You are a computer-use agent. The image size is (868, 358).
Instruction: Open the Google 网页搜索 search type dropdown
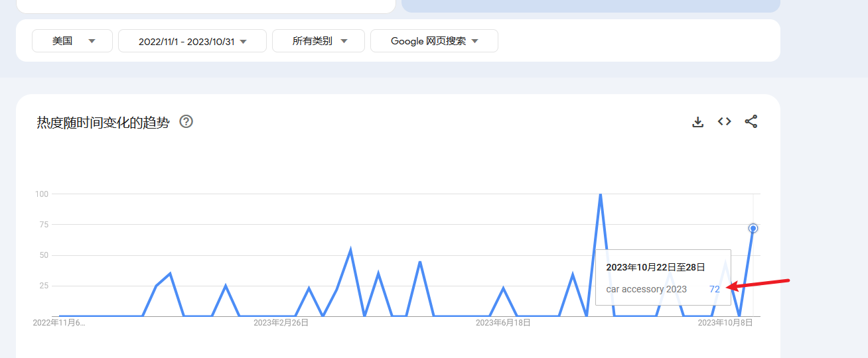click(x=434, y=41)
